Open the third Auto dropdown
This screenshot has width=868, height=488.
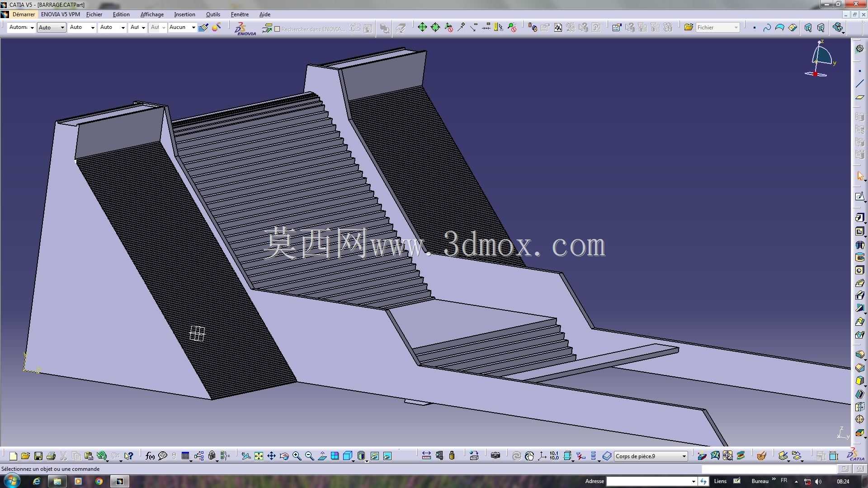click(x=82, y=27)
